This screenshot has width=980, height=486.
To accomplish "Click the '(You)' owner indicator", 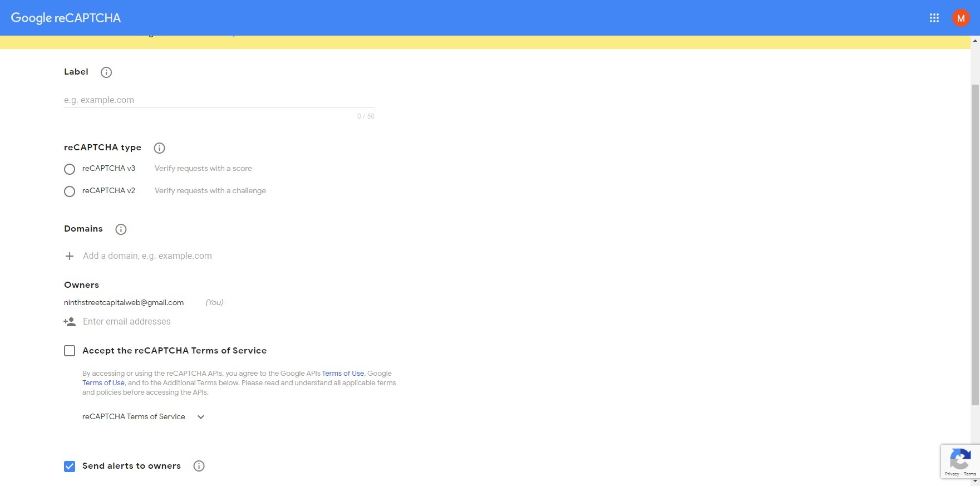I will tap(214, 302).
